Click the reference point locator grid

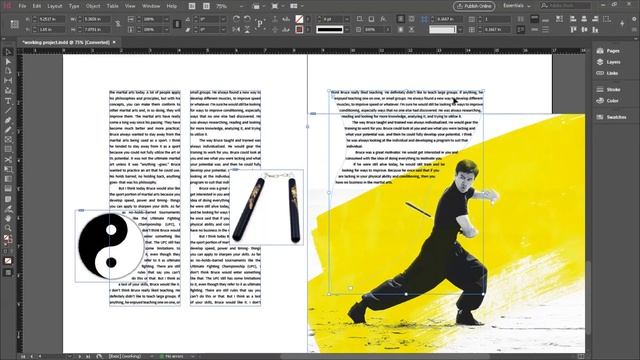(x=14, y=24)
